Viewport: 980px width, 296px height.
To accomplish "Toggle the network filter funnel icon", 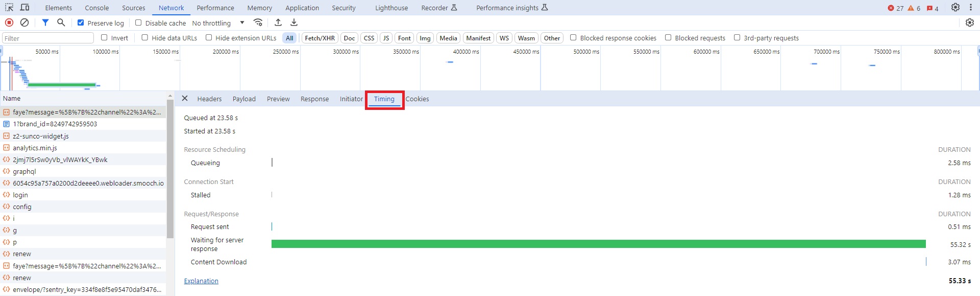I will coord(45,22).
